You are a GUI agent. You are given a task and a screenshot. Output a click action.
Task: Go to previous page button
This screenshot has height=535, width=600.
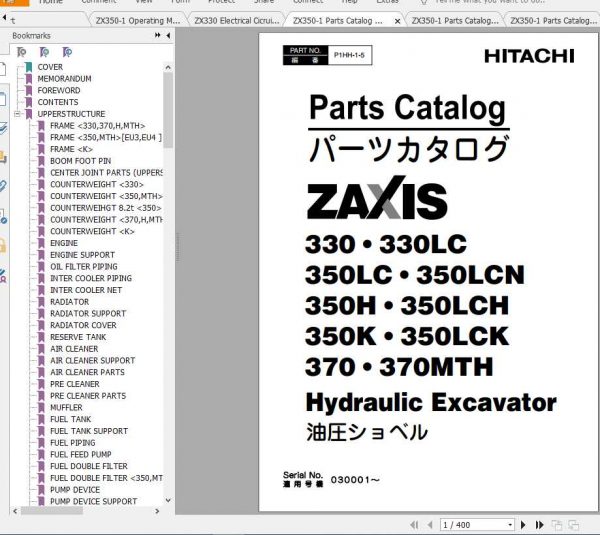[430, 525]
